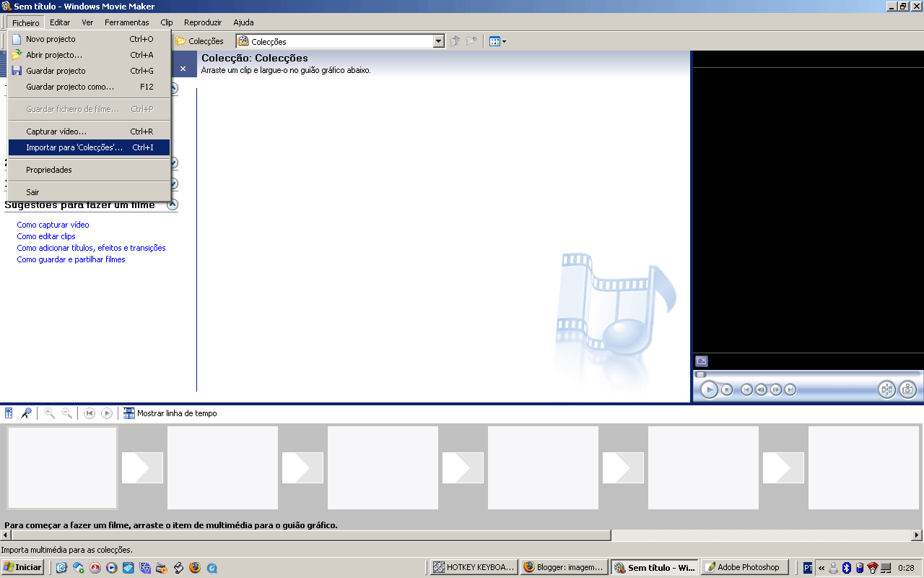This screenshot has width=924, height=578.
Task: Split the clip at the current frame
Action: pos(887,390)
